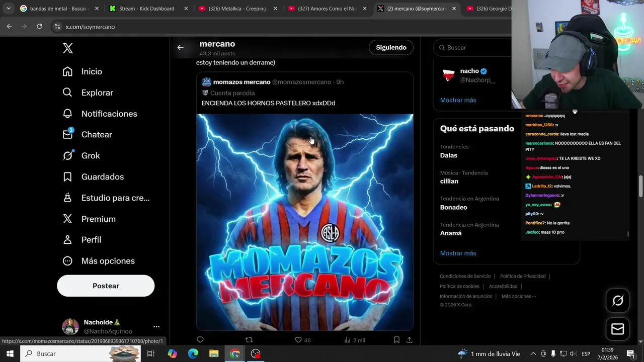
Task: Click the Nachoide profile avatar
Action: [x=70, y=326]
